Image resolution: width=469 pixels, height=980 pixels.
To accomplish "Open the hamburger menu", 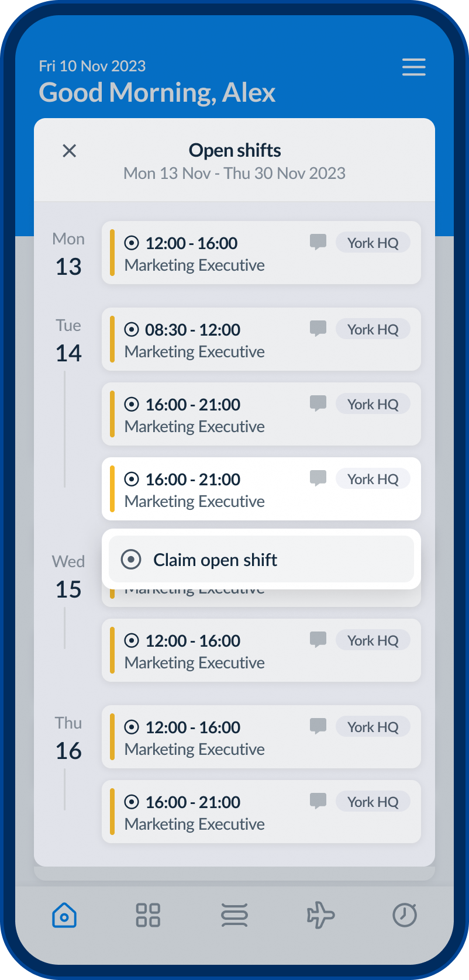I will point(413,67).
